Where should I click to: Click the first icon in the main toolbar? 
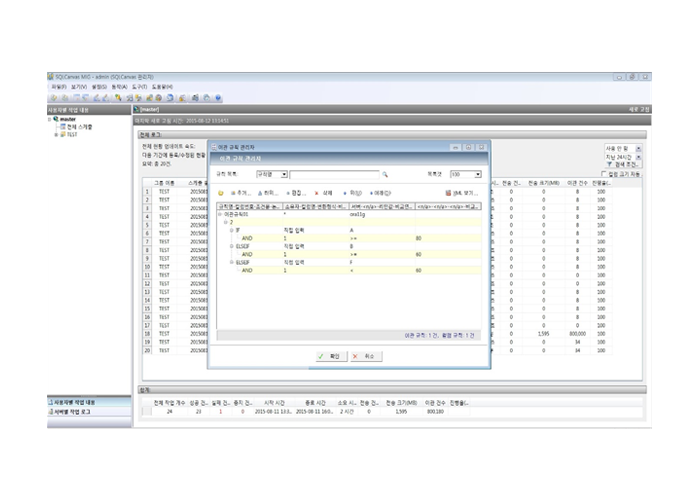pyautogui.click(x=54, y=98)
